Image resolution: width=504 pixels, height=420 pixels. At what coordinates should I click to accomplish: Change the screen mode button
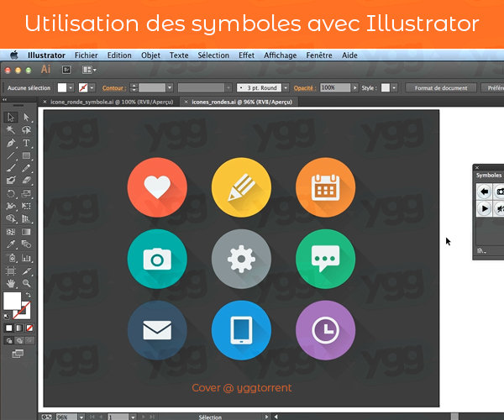pyautogui.click(x=18, y=354)
